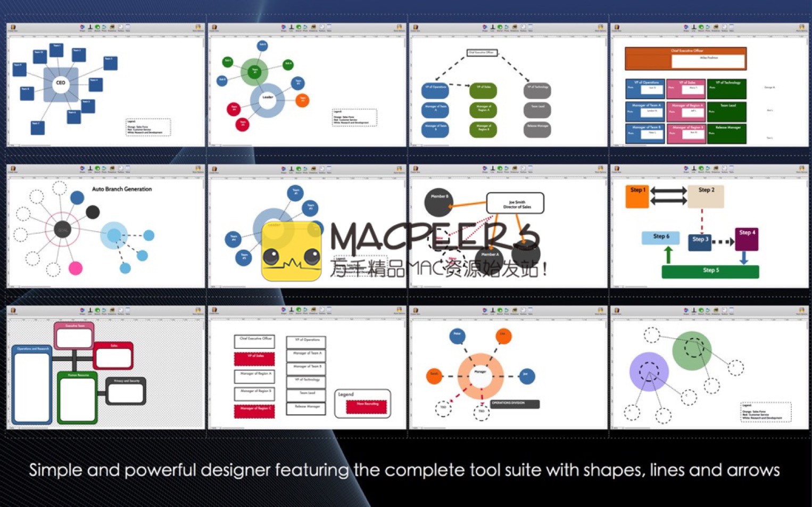Open the far-right toolbar icon in the CEO chart window
Image resolution: width=812 pixels, height=507 pixels.
point(198,28)
